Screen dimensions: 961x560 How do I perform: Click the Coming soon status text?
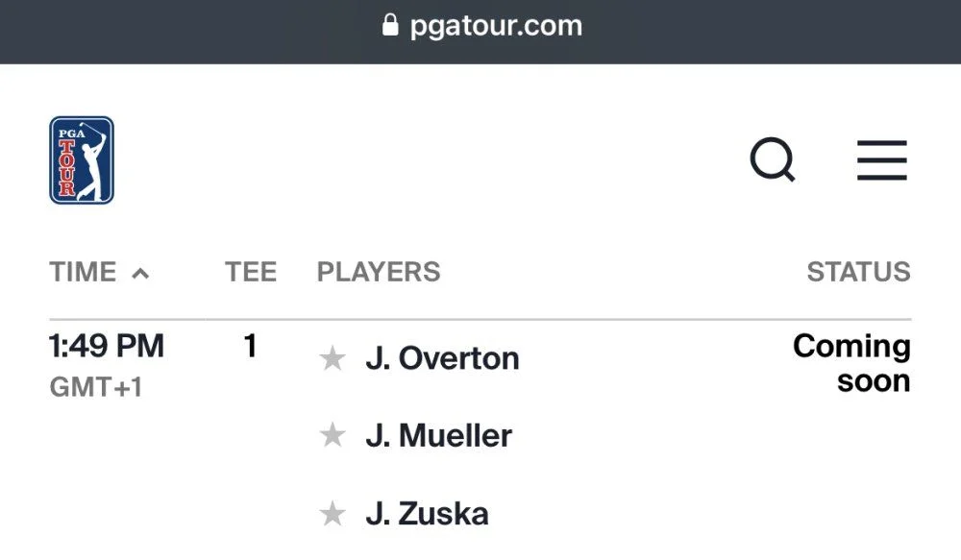tap(851, 363)
